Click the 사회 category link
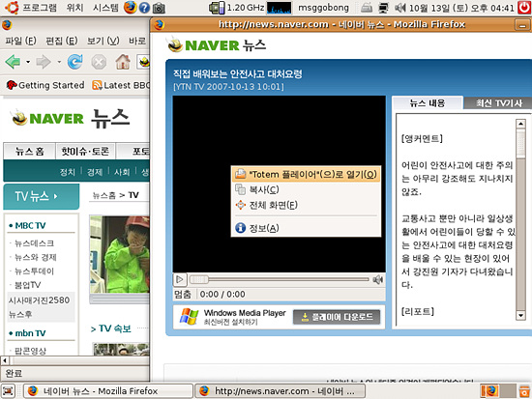532x399 pixels. (122, 172)
